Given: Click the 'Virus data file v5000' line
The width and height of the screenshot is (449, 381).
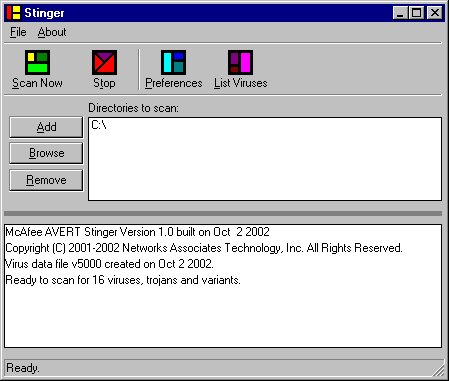Looking at the screenshot, I should click(109, 264).
